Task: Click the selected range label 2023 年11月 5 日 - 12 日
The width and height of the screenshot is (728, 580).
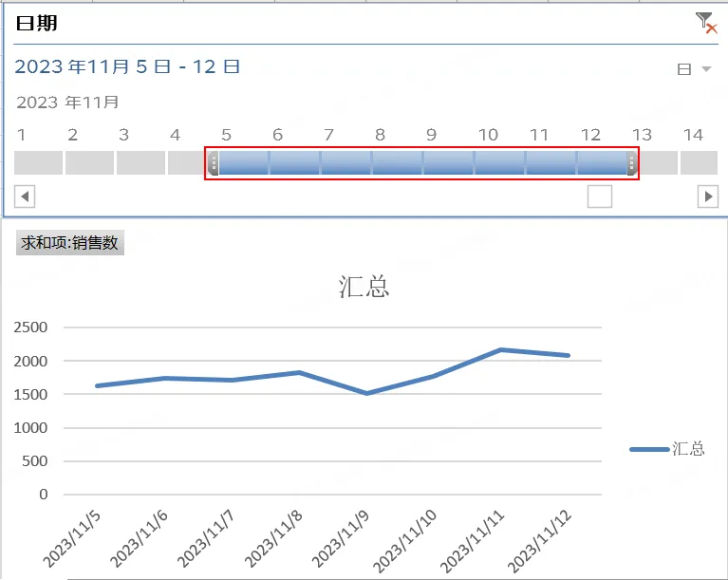Action: [127, 66]
